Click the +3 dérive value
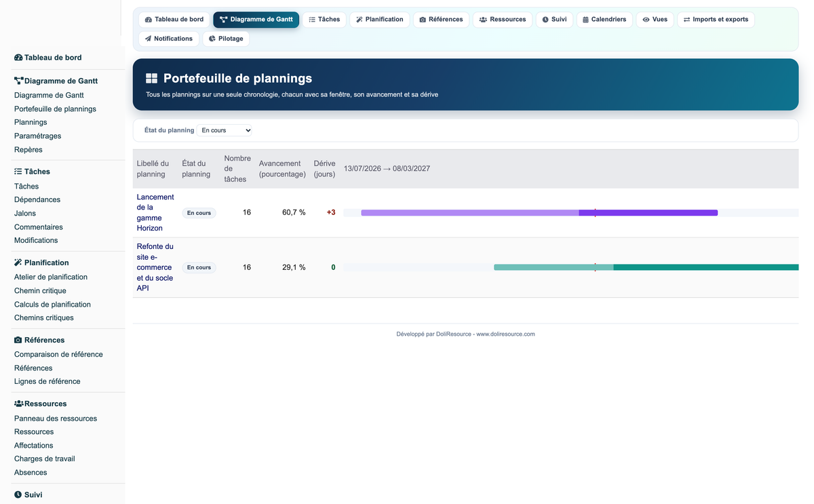 pos(331,212)
